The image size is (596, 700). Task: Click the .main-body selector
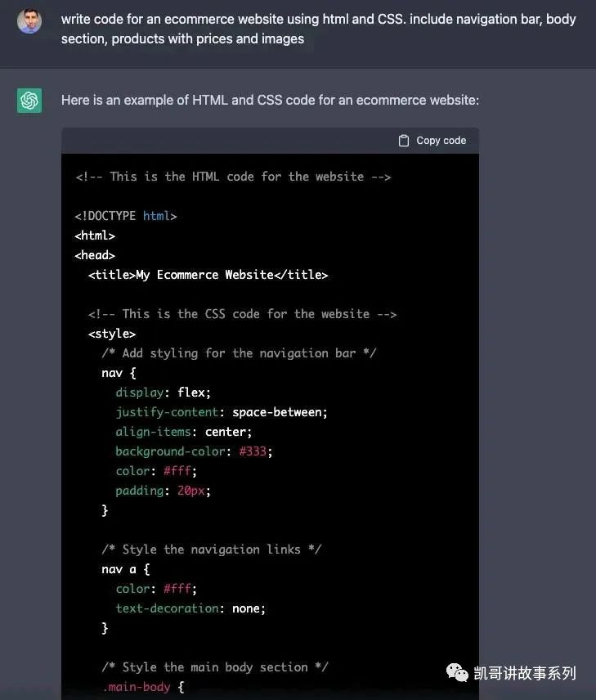tap(137, 687)
